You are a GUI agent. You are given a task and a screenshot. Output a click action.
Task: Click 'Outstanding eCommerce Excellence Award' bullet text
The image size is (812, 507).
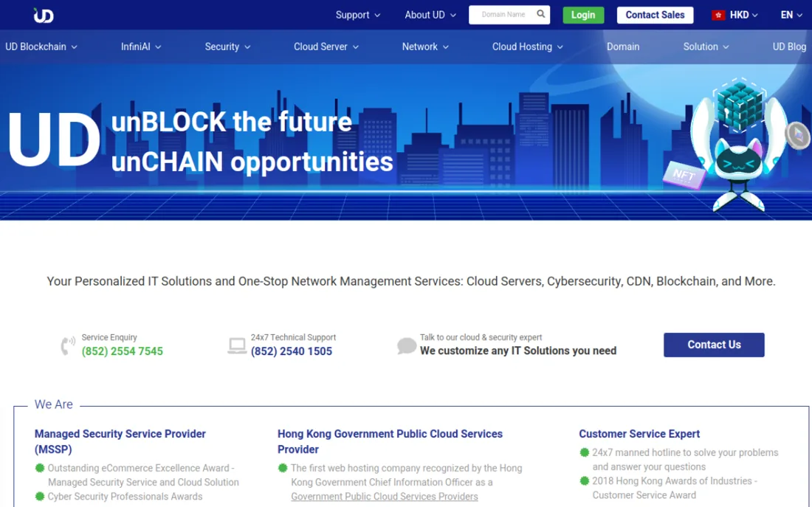[x=143, y=475]
